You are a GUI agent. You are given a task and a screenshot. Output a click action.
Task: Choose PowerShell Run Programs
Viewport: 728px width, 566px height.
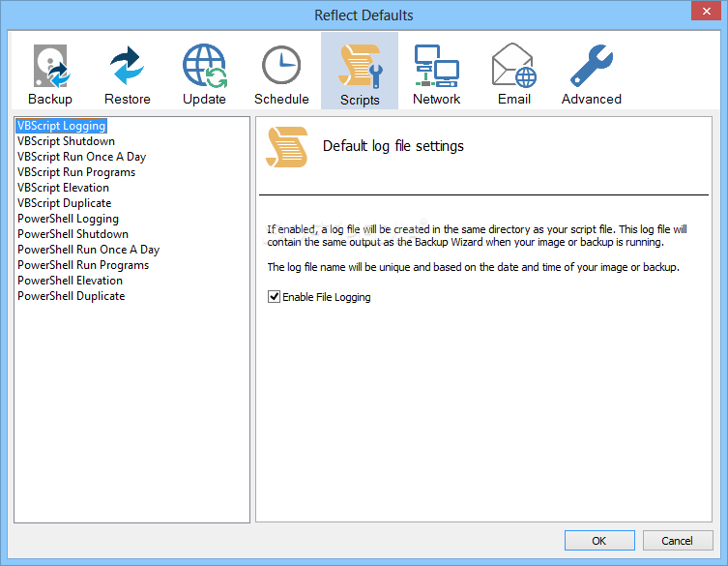click(x=83, y=265)
